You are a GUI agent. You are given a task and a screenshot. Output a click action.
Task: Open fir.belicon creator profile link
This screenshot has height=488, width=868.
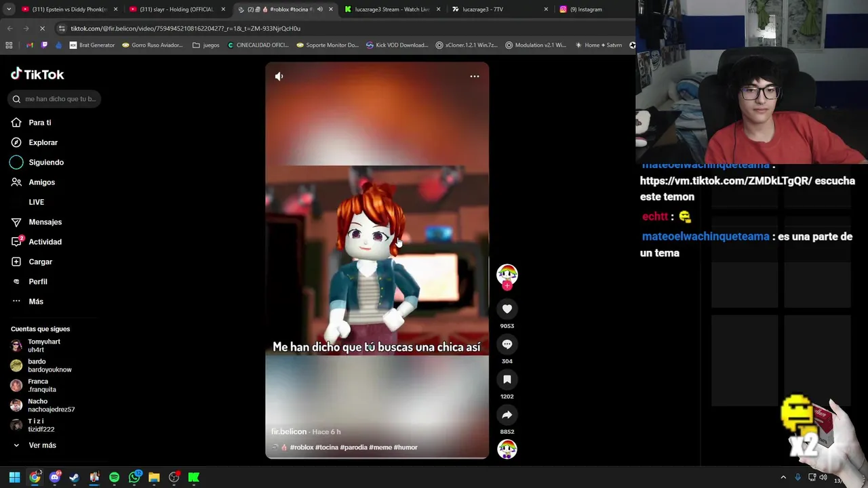tap(289, 432)
